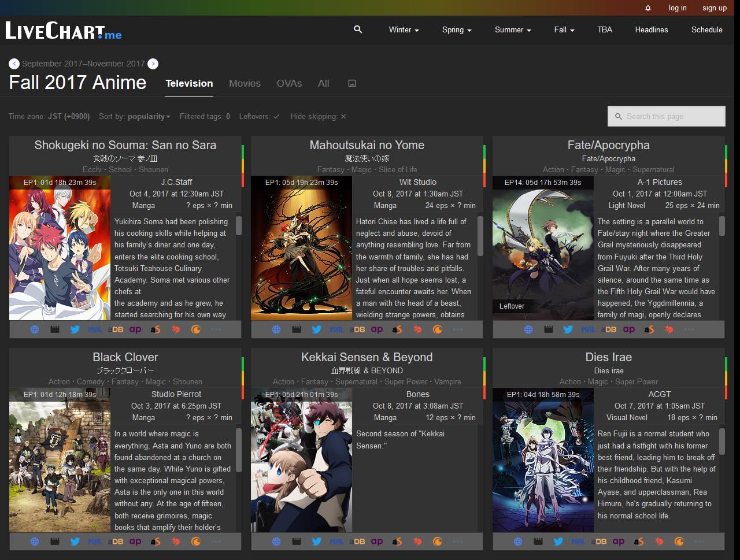Open the notifications bell
This screenshot has width=740, height=560.
click(648, 8)
